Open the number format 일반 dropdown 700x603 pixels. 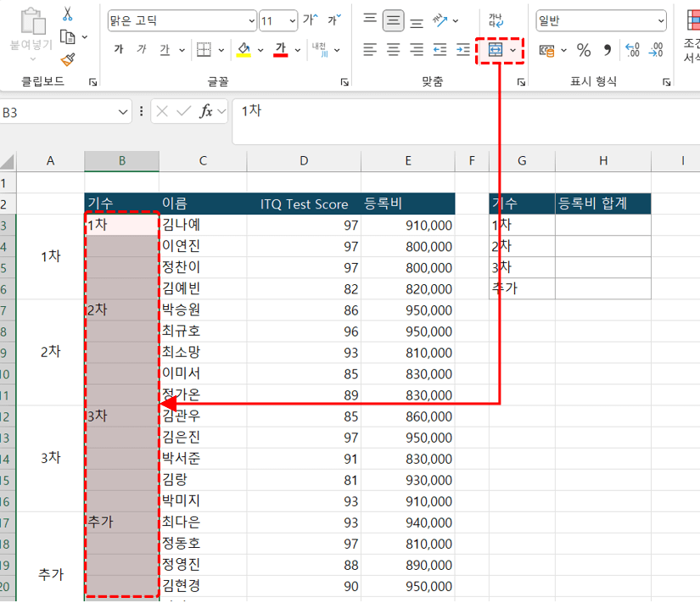pos(661,20)
